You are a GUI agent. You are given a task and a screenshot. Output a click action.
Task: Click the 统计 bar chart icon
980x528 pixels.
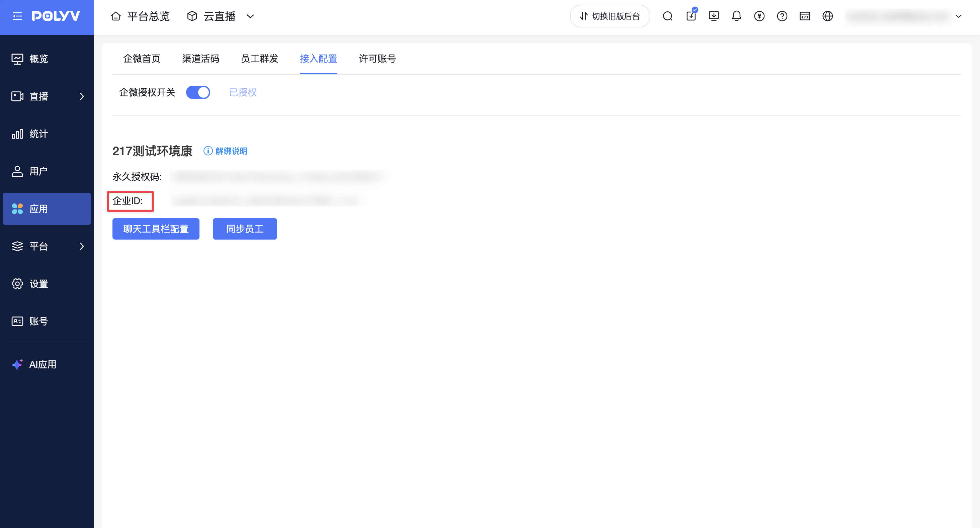(17, 134)
